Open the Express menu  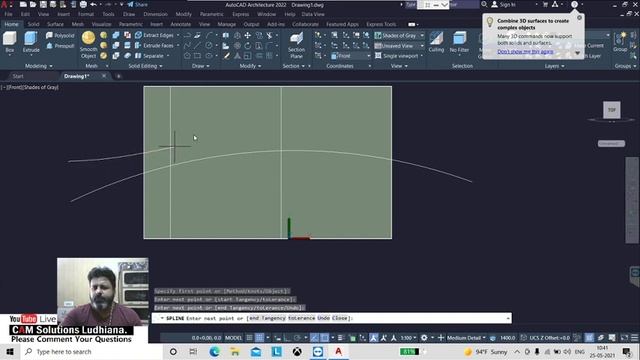click(240, 14)
